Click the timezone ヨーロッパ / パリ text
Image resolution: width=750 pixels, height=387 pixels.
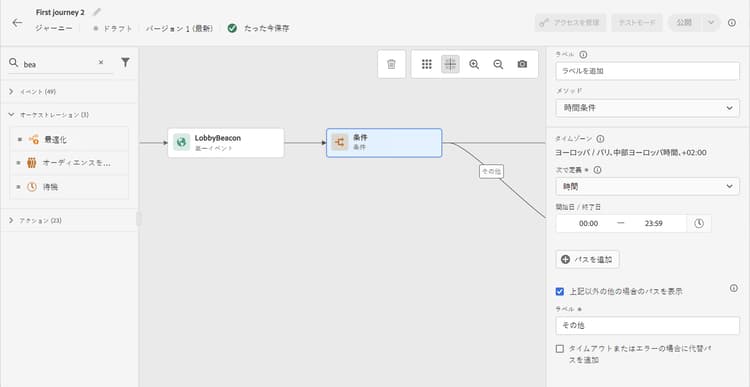tap(631, 153)
